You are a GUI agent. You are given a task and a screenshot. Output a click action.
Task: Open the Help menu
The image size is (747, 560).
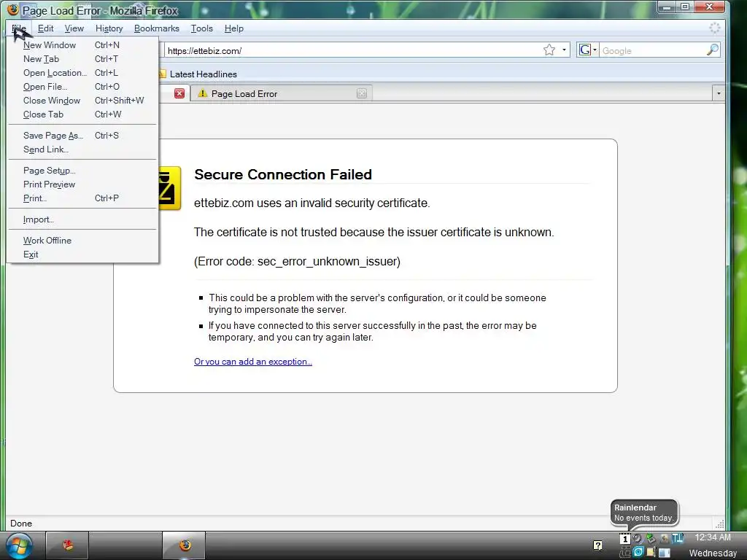pyautogui.click(x=233, y=28)
